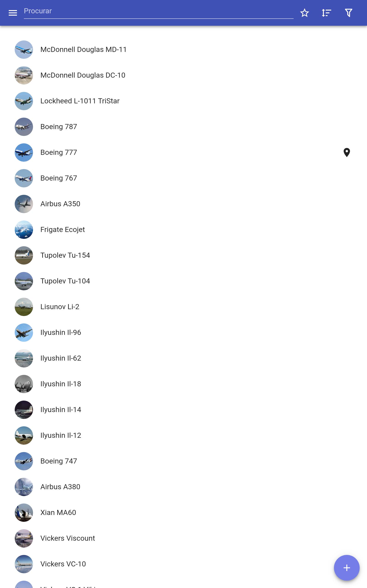This screenshot has width=367, height=588.
Task: Tap the floating plus add button
Action: (x=347, y=568)
